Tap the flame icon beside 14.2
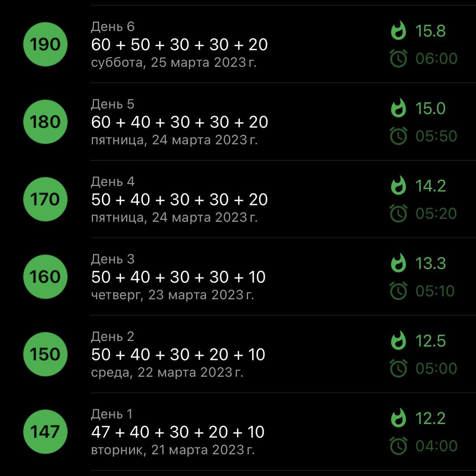 [398, 185]
